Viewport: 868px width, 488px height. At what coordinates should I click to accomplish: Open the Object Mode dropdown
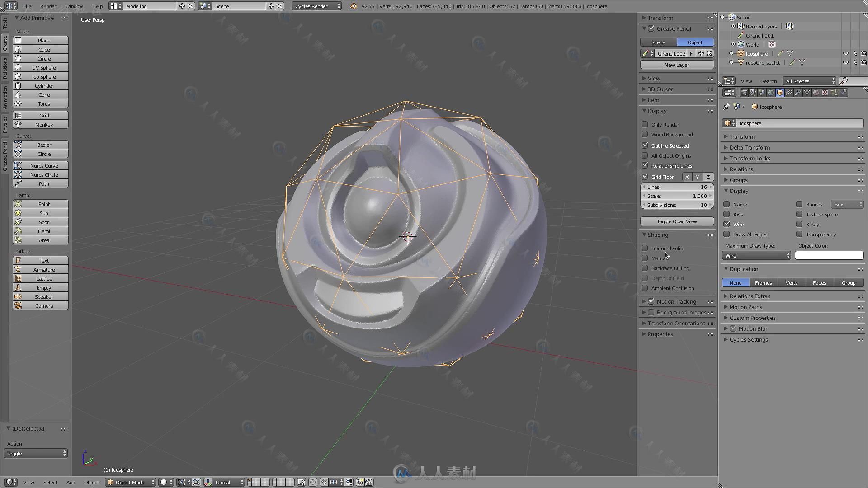click(x=131, y=482)
